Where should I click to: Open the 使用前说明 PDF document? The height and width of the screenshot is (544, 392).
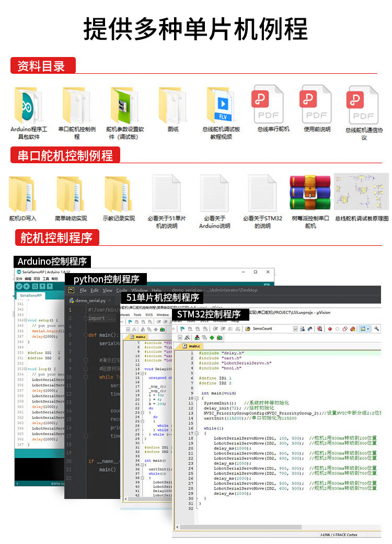point(316,105)
